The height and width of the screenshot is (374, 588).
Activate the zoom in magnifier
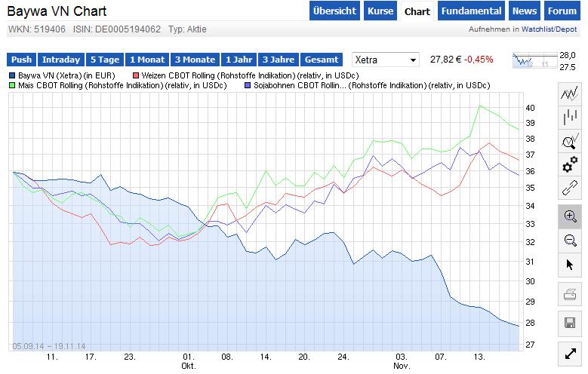570,216
